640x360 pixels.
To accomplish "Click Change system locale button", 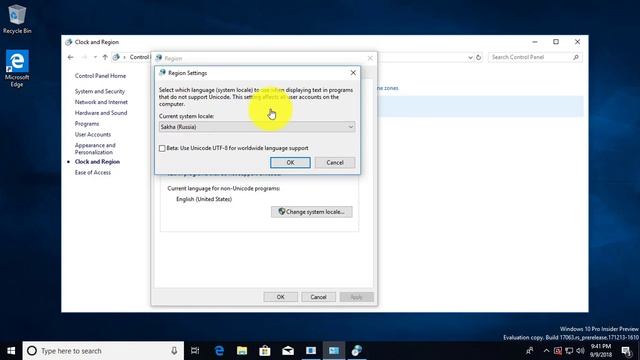I will pos(311,212).
